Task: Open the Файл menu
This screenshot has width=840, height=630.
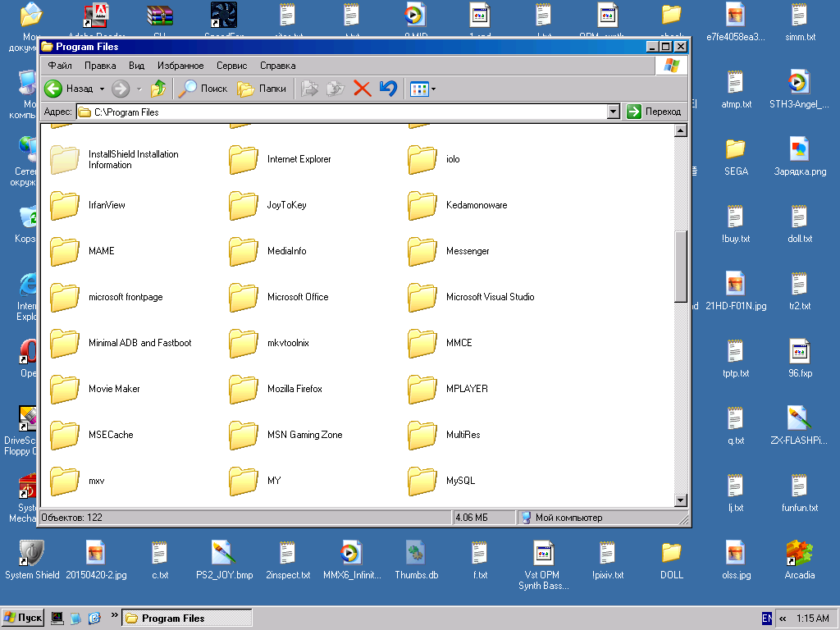Action: (60, 66)
